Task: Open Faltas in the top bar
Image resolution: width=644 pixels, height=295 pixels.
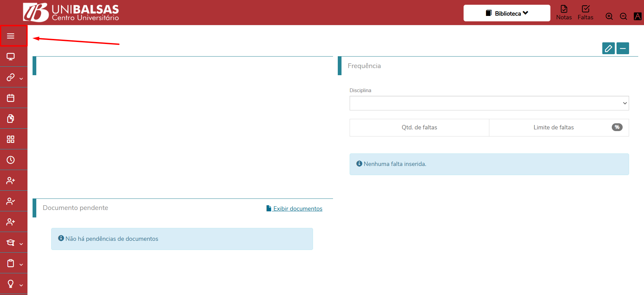Action: tap(585, 13)
